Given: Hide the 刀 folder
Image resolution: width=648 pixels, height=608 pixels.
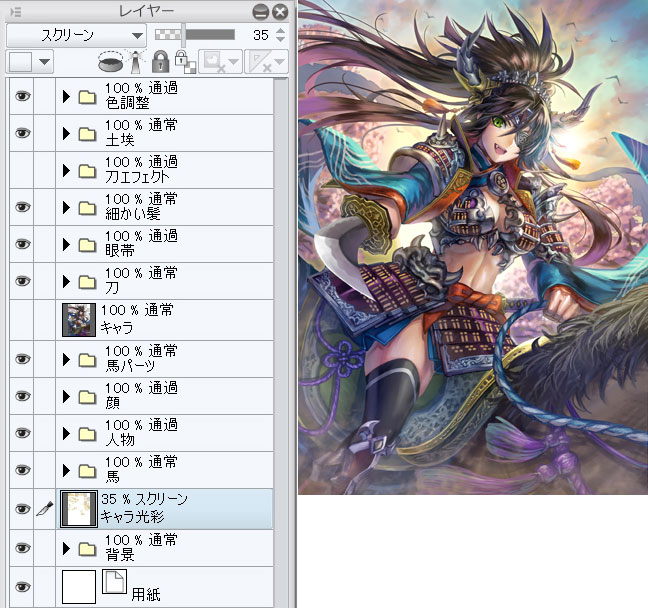Looking at the screenshot, I should [22, 281].
